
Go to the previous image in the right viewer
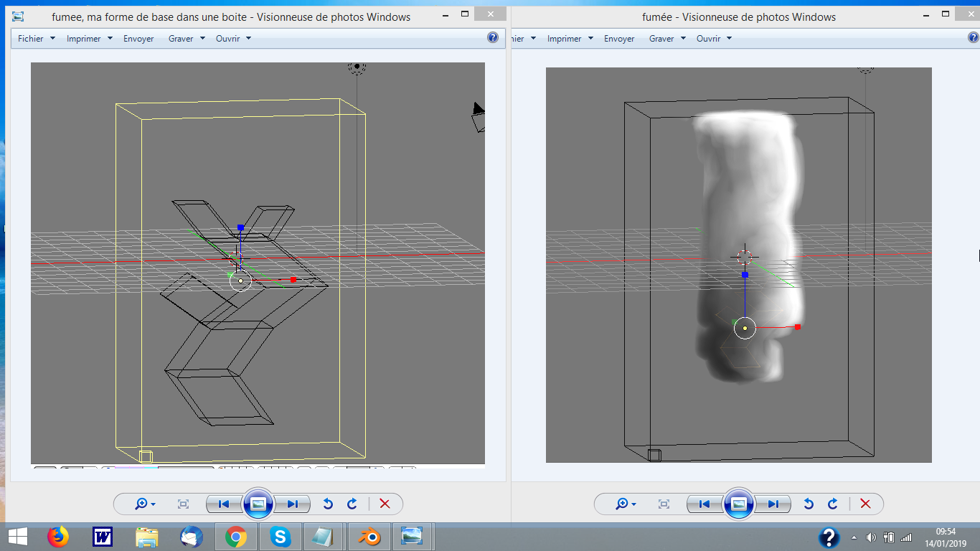point(704,504)
